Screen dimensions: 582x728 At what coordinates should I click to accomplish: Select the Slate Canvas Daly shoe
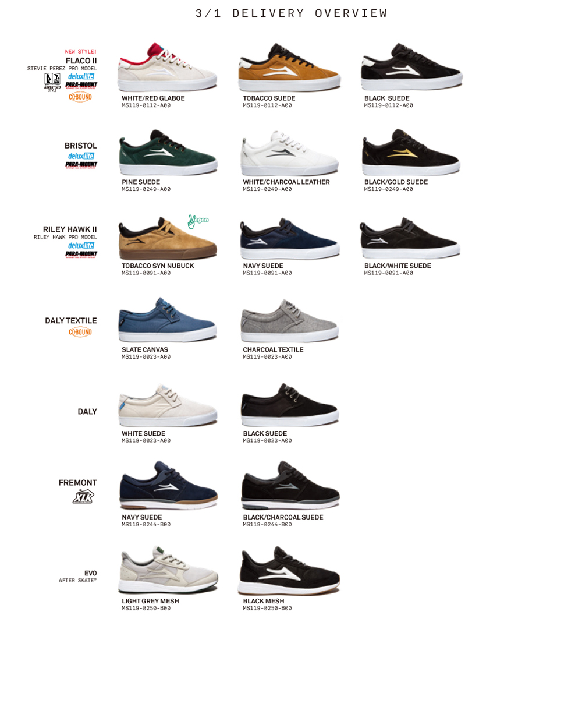click(x=168, y=319)
